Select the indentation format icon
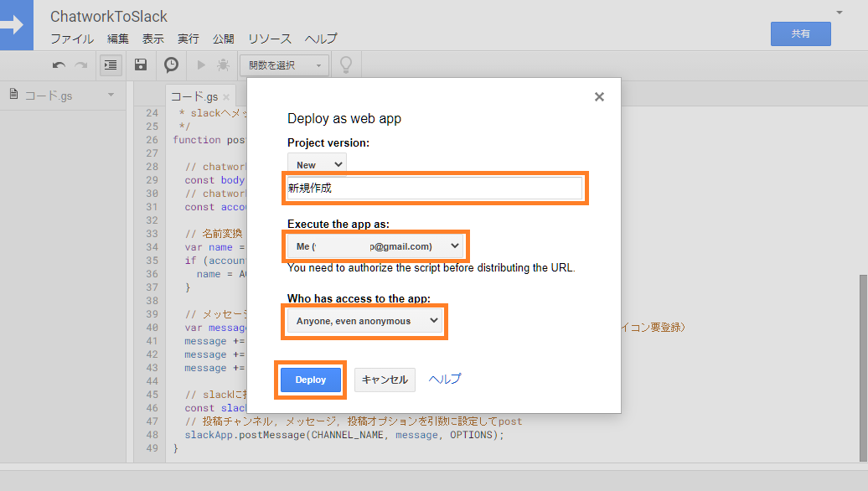The image size is (868, 491). click(x=110, y=65)
